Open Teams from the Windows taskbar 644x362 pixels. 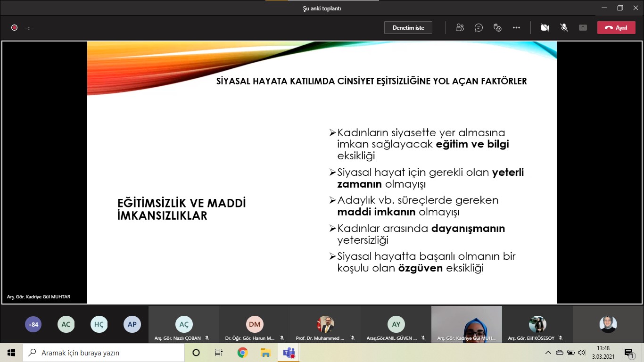click(x=289, y=353)
